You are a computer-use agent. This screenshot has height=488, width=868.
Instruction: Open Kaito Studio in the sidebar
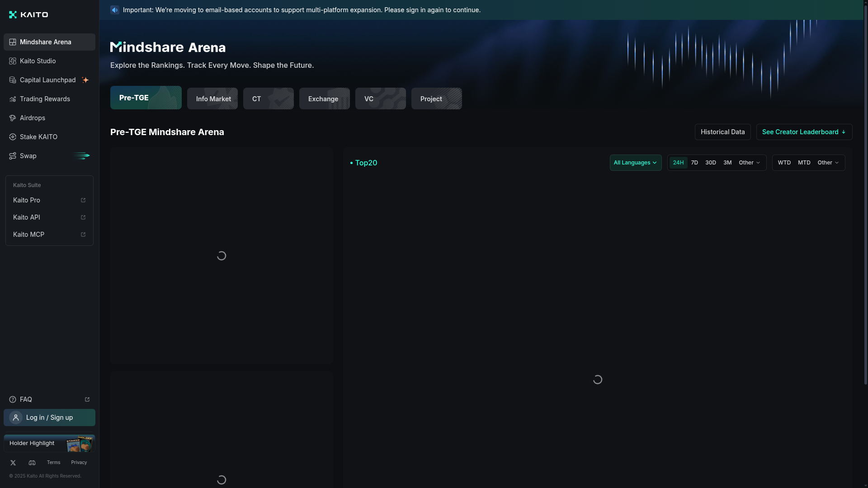49,61
